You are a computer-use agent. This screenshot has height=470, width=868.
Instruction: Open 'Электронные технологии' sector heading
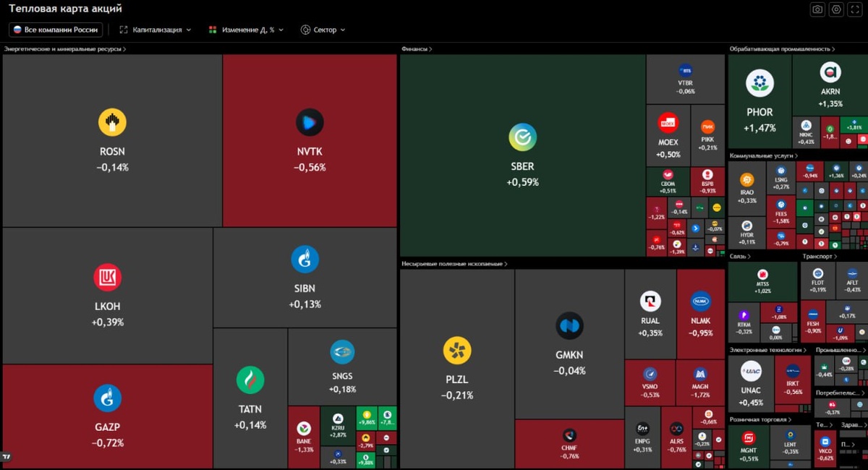click(770, 350)
